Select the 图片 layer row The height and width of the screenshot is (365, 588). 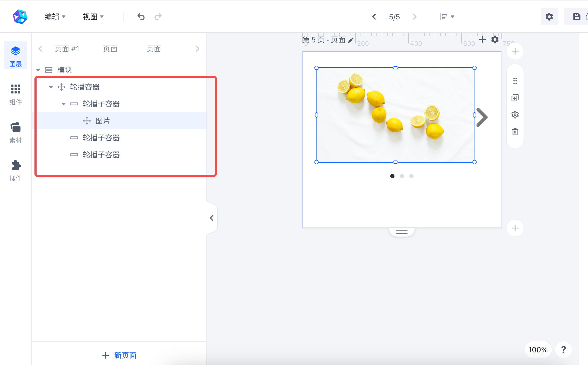click(x=119, y=121)
